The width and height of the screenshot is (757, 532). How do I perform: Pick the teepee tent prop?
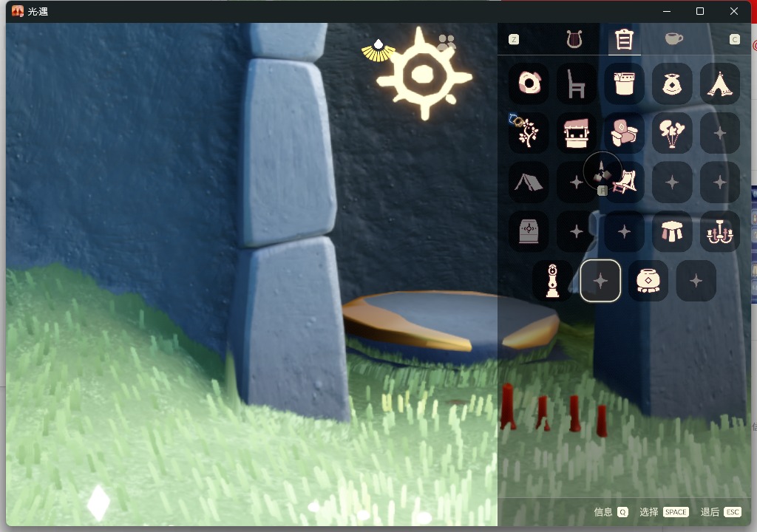click(x=720, y=83)
